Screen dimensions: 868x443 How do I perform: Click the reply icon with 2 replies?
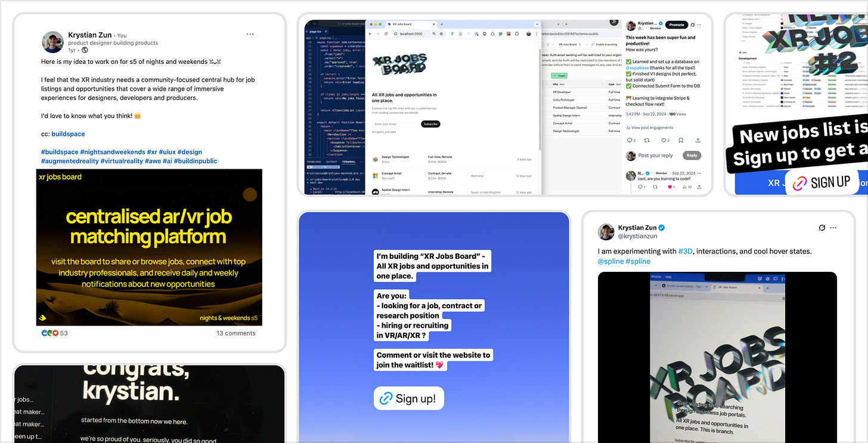pyautogui.click(x=631, y=140)
